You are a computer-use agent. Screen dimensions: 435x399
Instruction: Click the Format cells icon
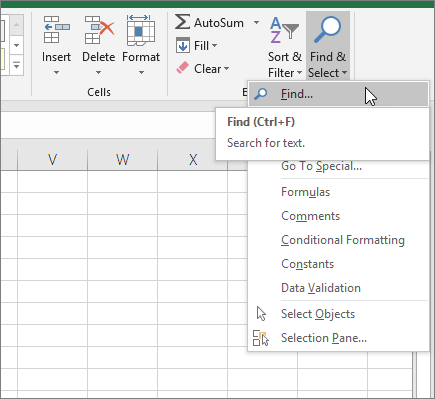pyautogui.click(x=141, y=30)
